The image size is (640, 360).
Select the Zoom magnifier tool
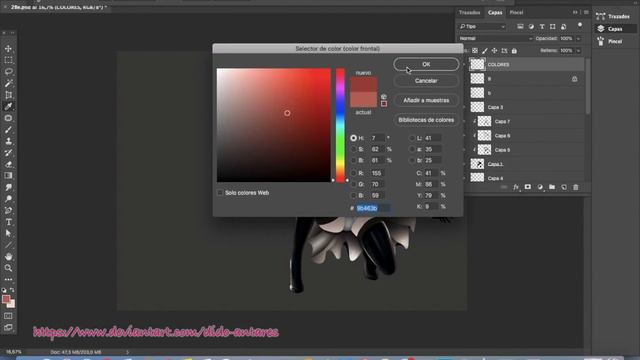point(8,268)
